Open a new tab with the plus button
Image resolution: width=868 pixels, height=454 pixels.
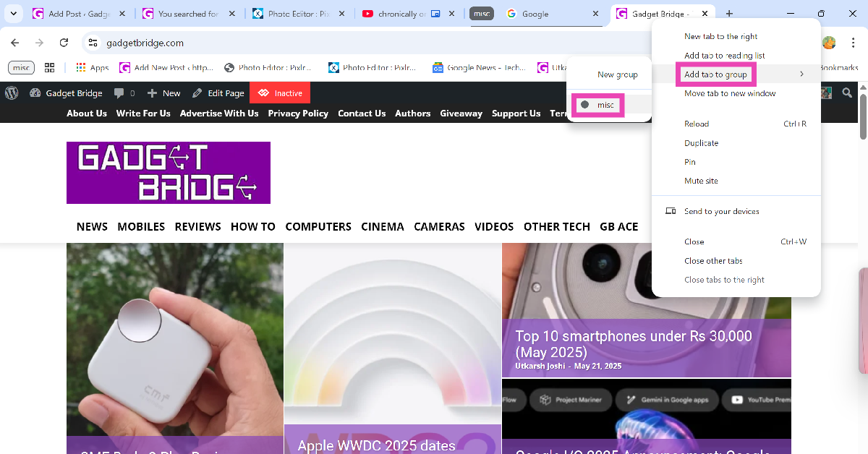(729, 14)
